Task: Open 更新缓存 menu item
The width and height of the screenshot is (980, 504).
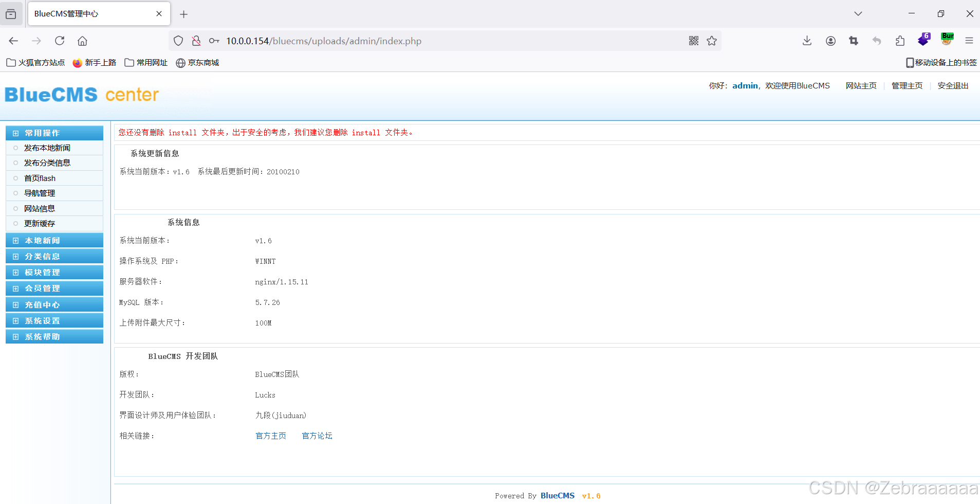Action: (40, 224)
